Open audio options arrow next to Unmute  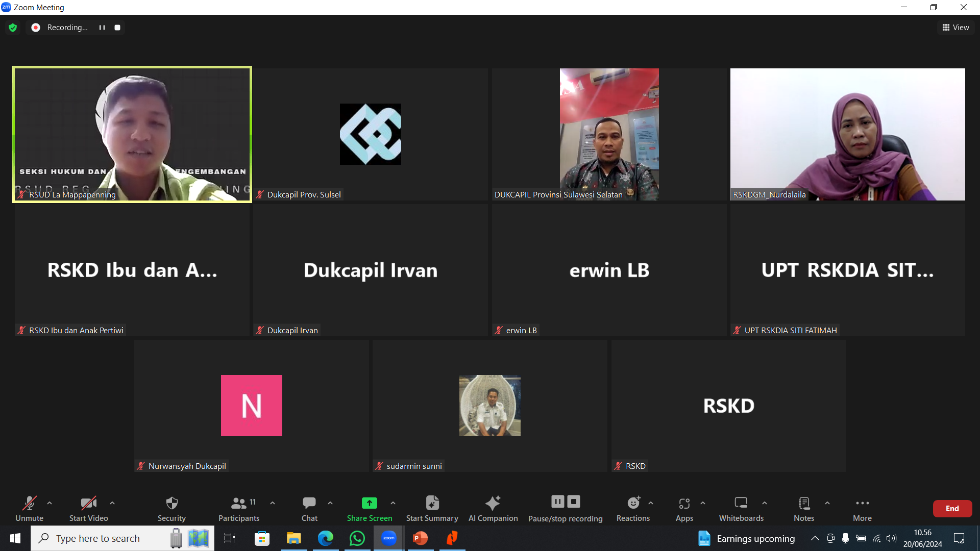click(50, 503)
